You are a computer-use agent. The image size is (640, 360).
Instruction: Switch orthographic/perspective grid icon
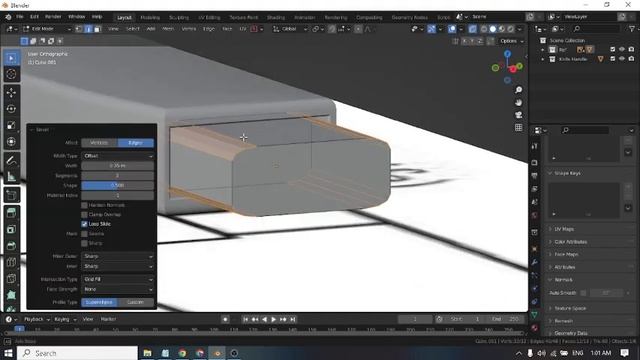pyautogui.click(x=518, y=128)
